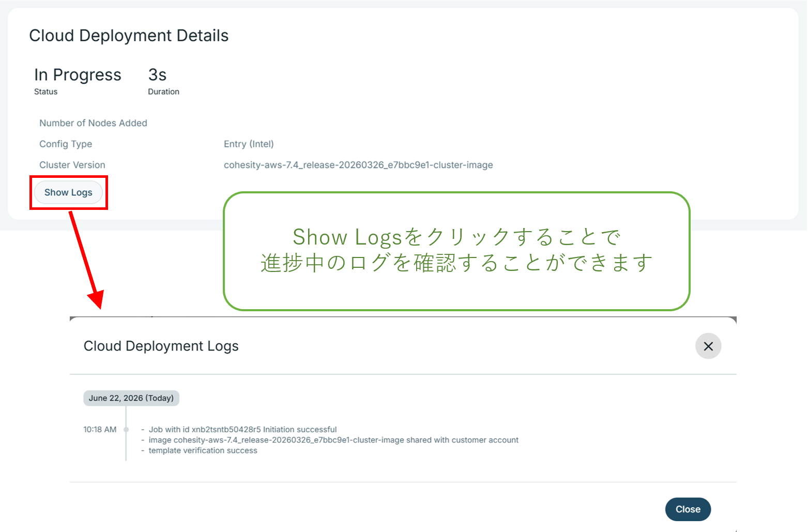Click the Show Logs button

68,192
